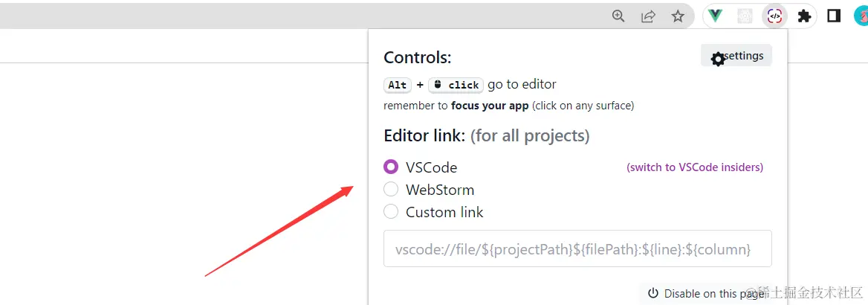Choose the Custom link radio option
The height and width of the screenshot is (305, 868).
(x=391, y=212)
